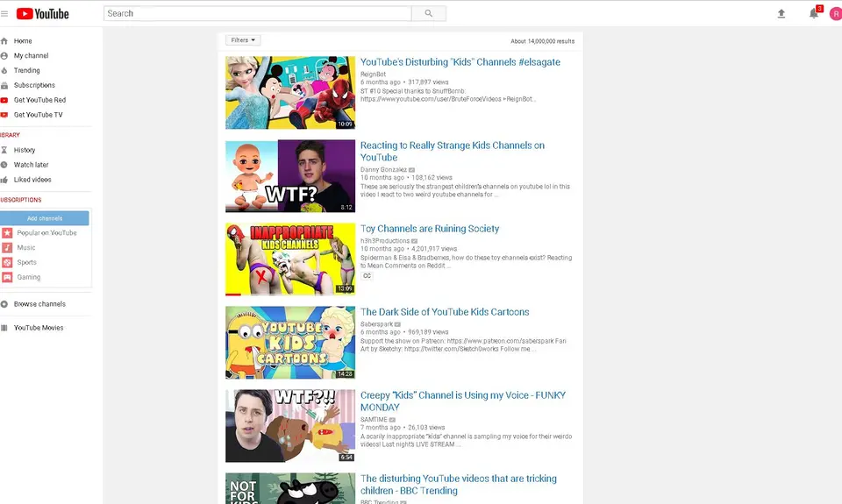Open History from the Library section
The width and height of the screenshot is (842, 504).
pos(25,150)
